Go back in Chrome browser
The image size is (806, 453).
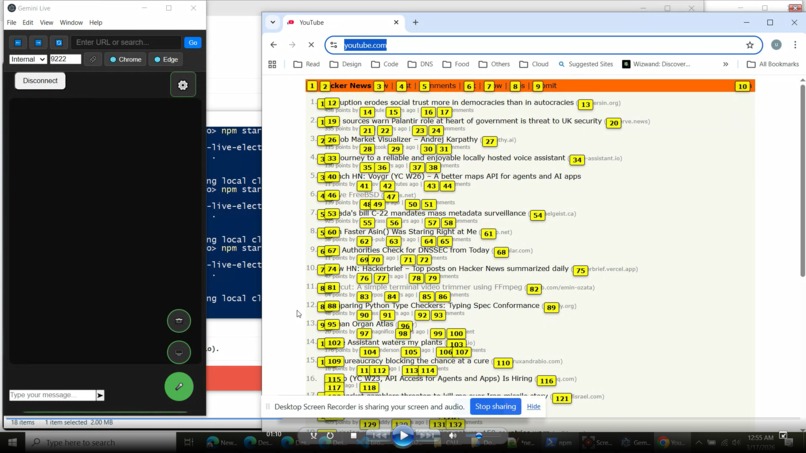pyautogui.click(x=273, y=45)
